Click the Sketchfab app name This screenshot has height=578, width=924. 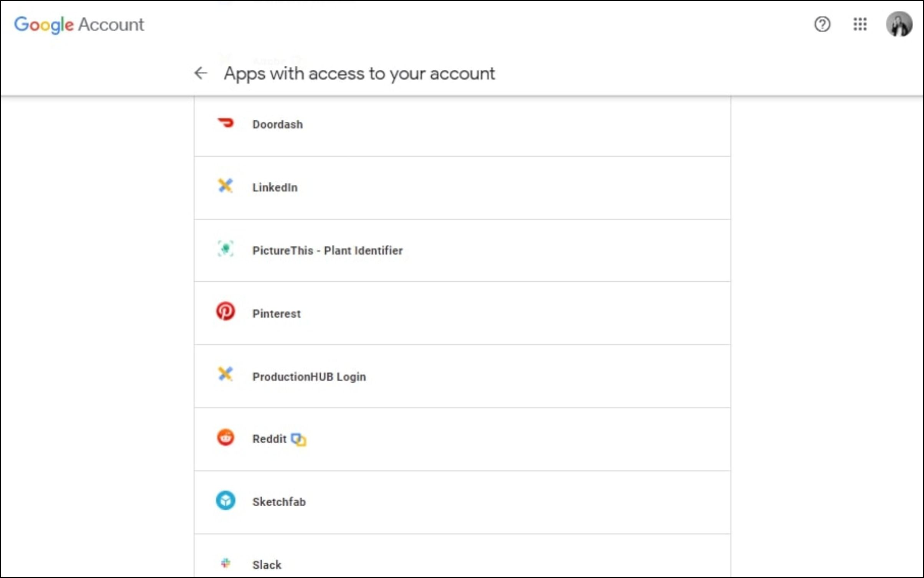click(x=279, y=502)
